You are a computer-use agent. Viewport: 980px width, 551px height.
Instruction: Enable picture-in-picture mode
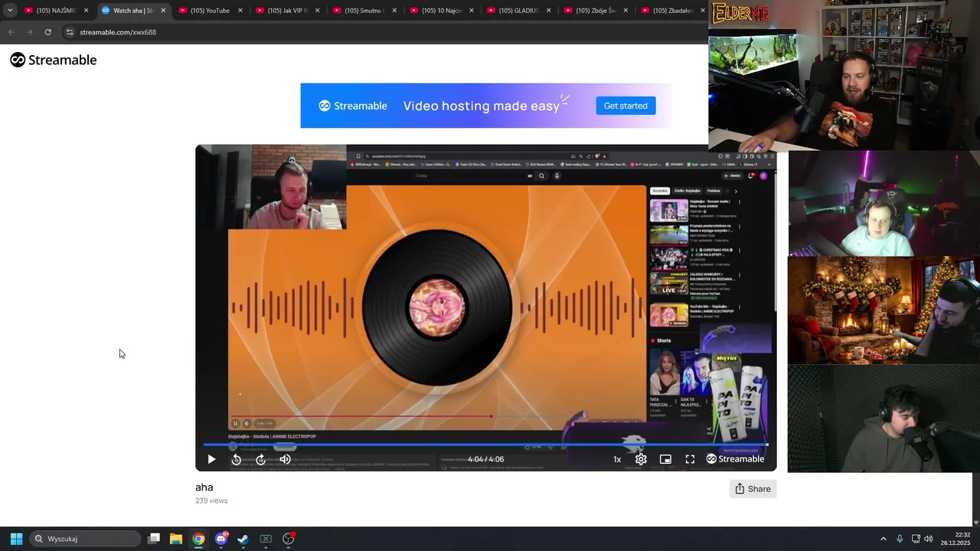pyautogui.click(x=665, y=459)
